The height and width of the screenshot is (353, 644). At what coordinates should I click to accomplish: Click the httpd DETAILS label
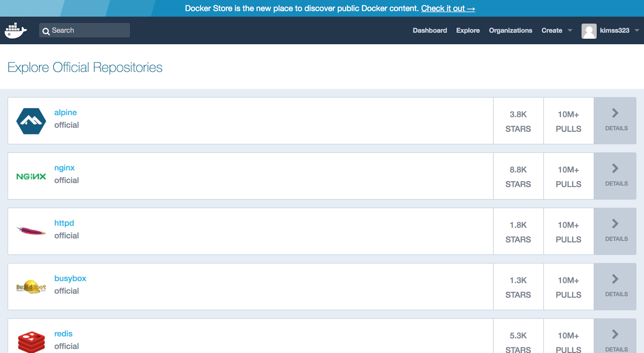pyautogui.click(x=616, y=239)
